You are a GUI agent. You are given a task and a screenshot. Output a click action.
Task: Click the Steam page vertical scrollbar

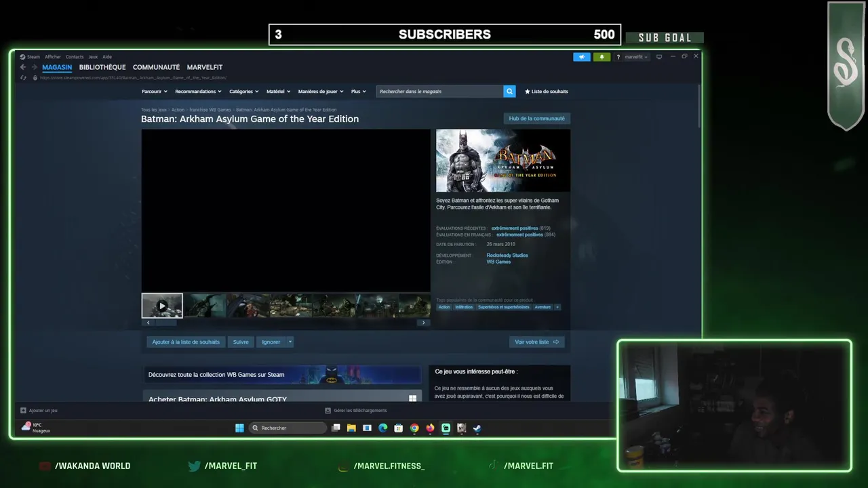[x=699, y=105]
